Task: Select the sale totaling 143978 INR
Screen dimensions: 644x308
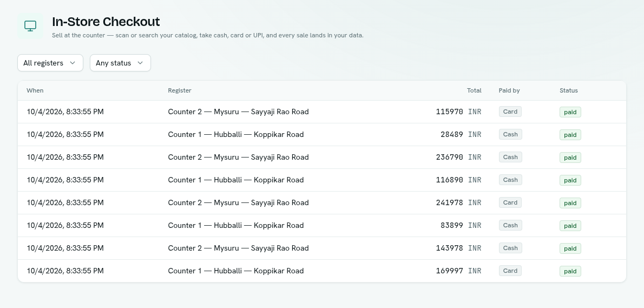Action: point(322,248)
